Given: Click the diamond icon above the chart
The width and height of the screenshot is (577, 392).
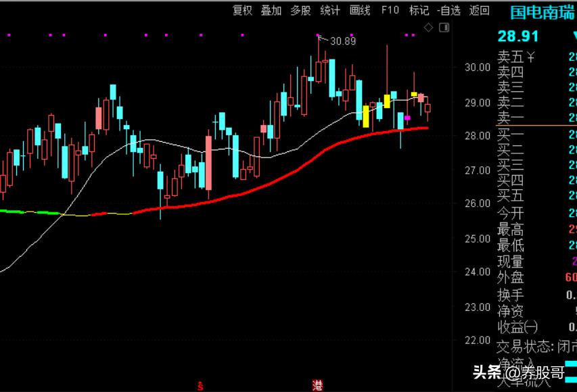Looking at the screenshot, I should pyautogui.click(x=428, y=27).
